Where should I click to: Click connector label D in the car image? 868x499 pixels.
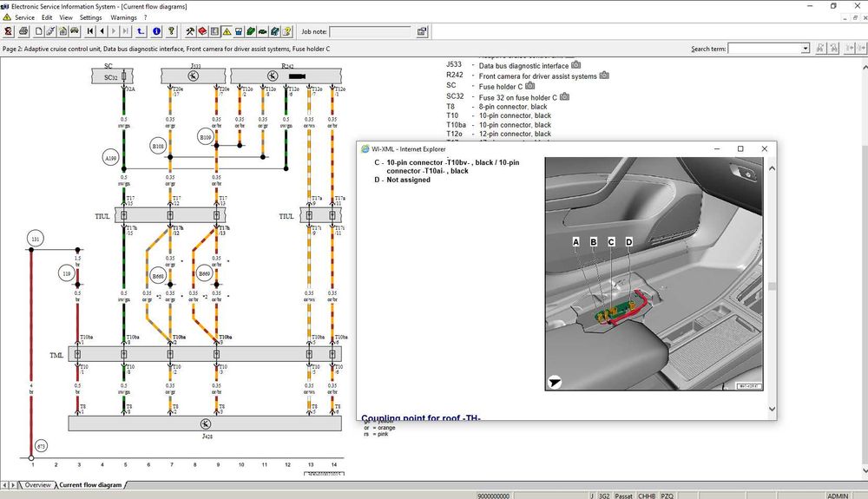(x=628, y=242)
